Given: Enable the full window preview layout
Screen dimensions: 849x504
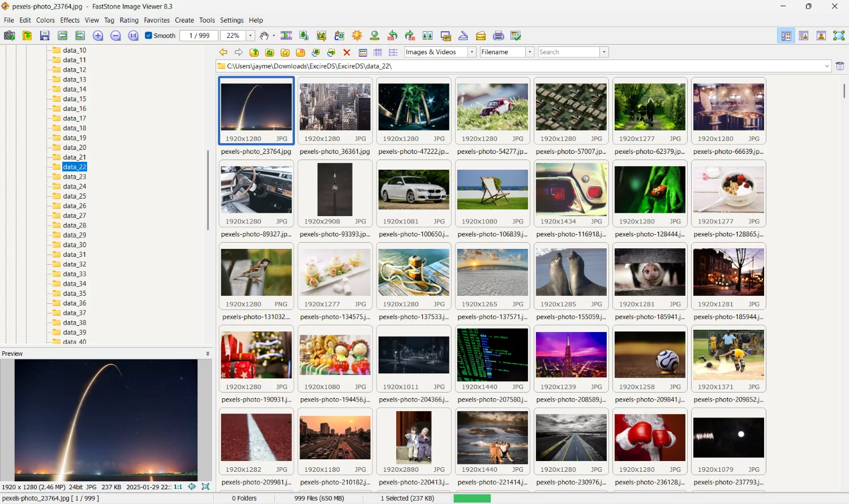Looking at the screenshot, I should [x=821, y=35].
